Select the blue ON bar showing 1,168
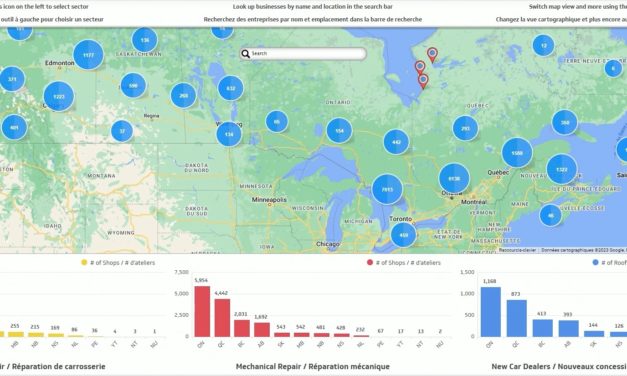Viewport: 627px width, 376px height. click(x=490, y=312)
